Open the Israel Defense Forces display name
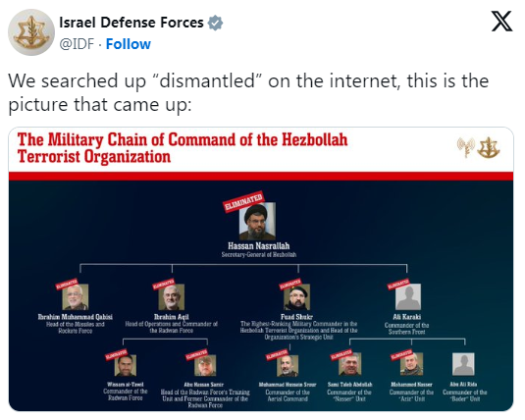The height and width of the screenshot is (420, 525). (131, 23)
